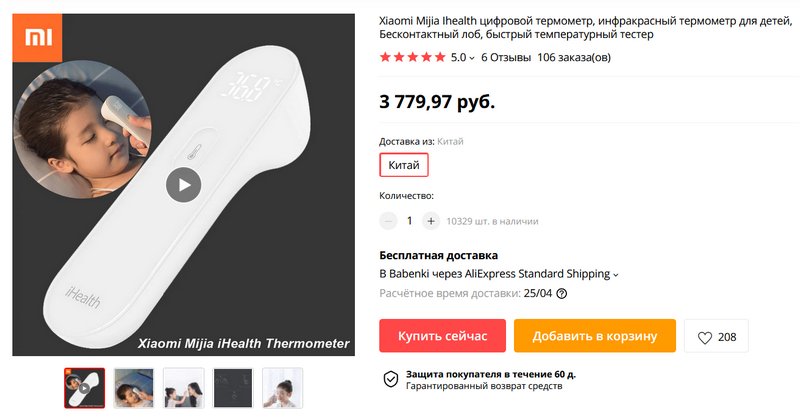The width and height of the screenshot is (800, 413).
Task: Select the sleeping child thumbnail
Action: 134,388
